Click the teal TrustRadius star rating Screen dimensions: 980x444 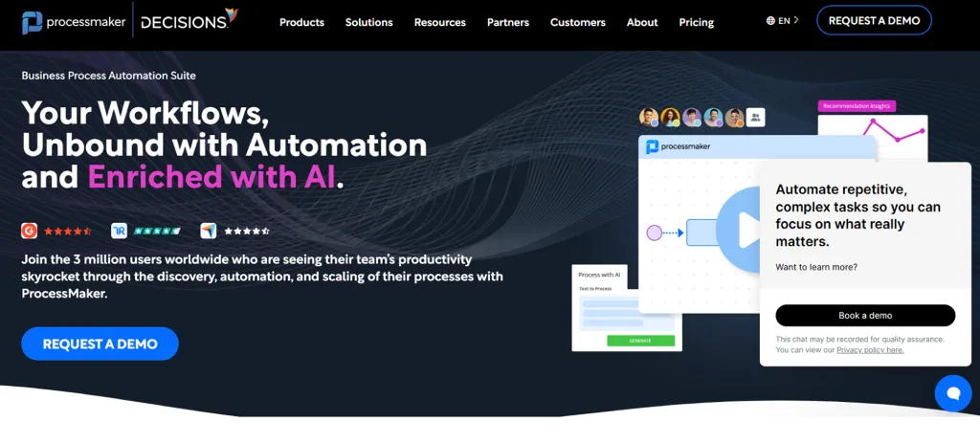point(157,232)
